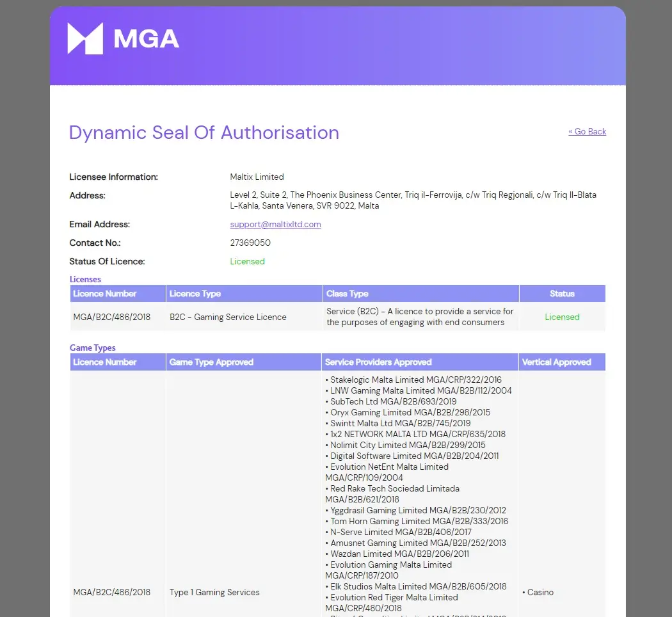Click the Status column header

tap(563, 294)
